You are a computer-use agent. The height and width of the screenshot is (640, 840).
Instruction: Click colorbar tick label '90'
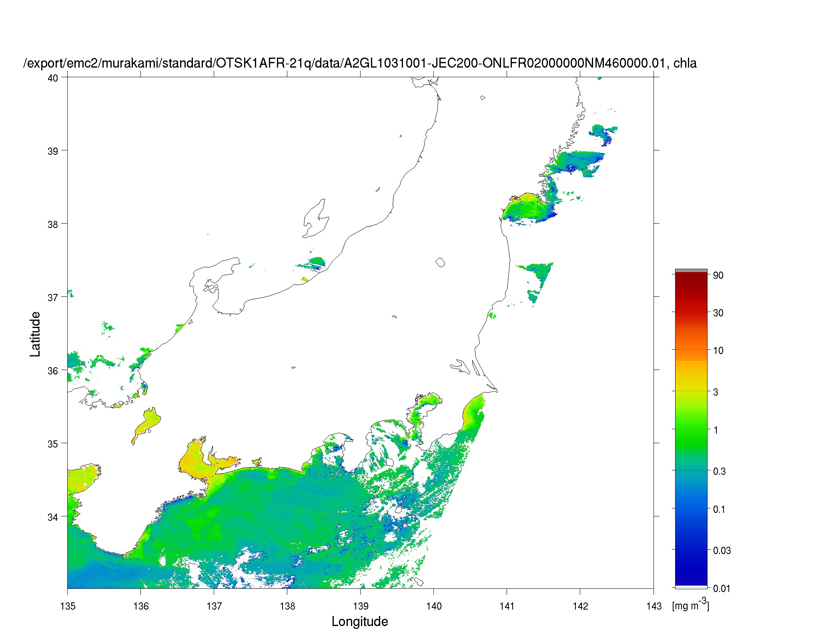click(x=718, y=275)
